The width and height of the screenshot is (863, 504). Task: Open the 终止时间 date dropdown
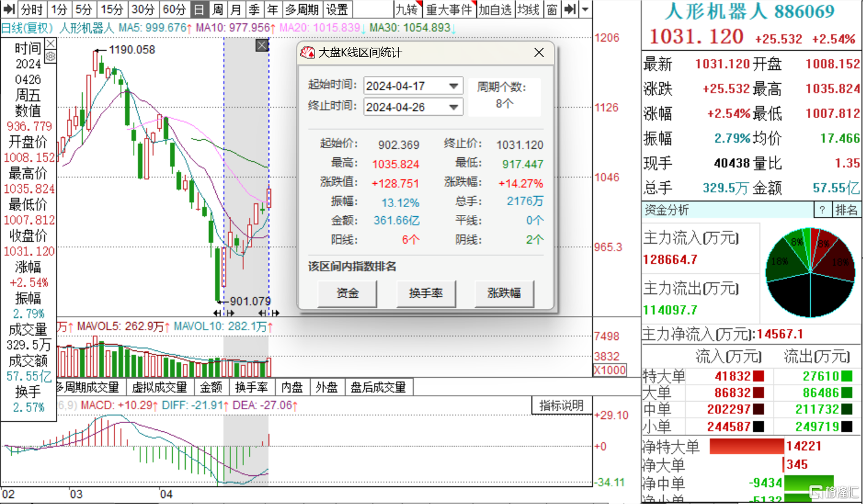pos(454,107)
